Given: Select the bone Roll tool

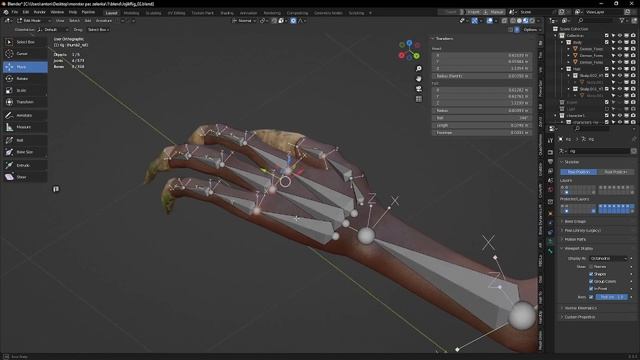Looking at the screenshot, I should click(x=25, y=140).
